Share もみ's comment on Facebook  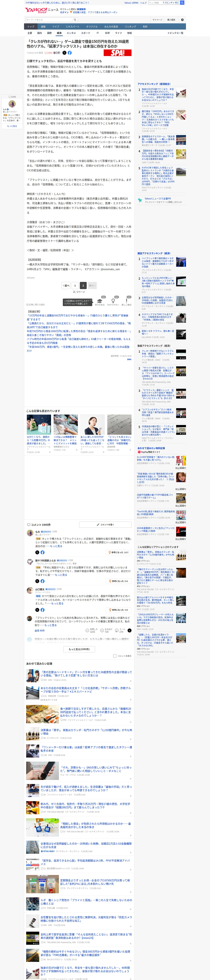42,552
